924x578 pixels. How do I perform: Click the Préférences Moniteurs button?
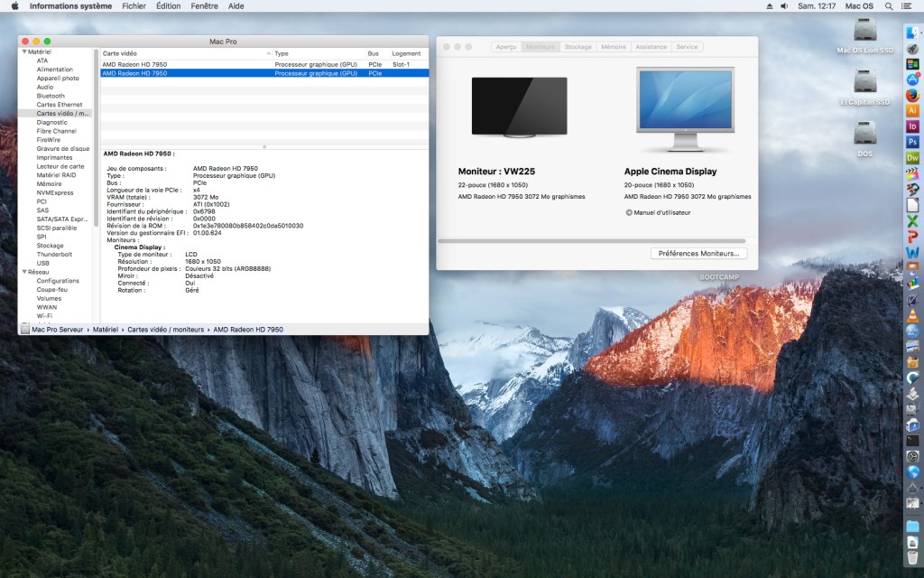point(698,254)
